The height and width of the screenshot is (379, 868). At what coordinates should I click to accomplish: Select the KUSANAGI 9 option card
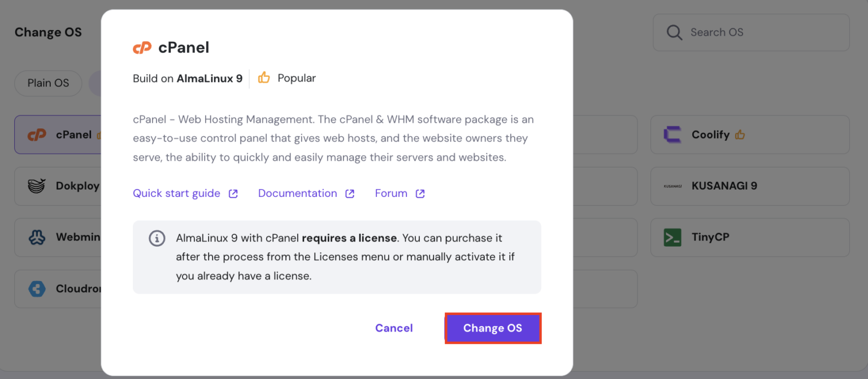point(749,186)
